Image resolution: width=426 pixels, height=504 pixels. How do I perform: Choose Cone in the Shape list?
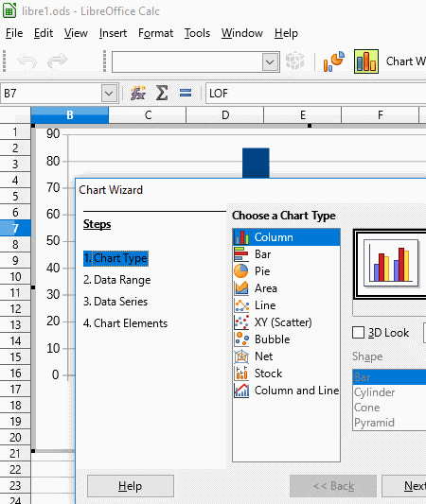pyautogui.click(x=390, y=408)
